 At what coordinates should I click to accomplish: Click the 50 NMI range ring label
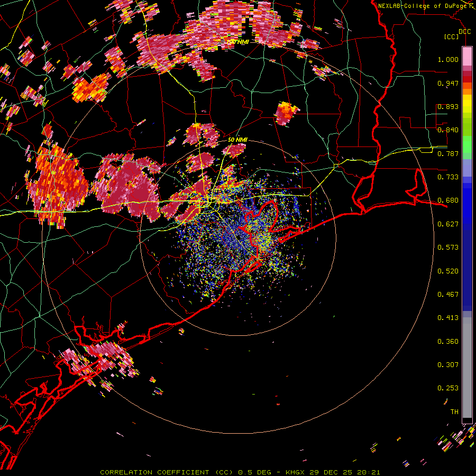tap(237, 140)
